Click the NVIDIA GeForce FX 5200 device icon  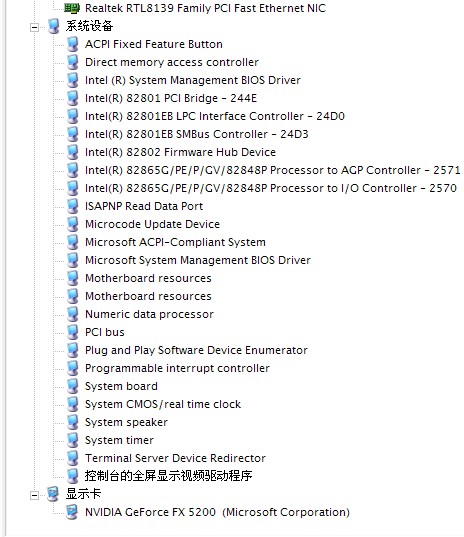[x=72, y=512]
